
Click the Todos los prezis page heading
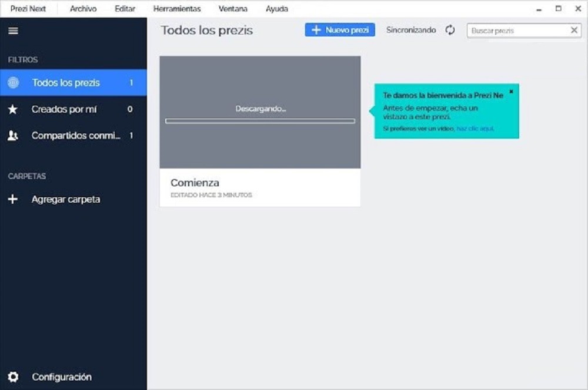point(206,30)
